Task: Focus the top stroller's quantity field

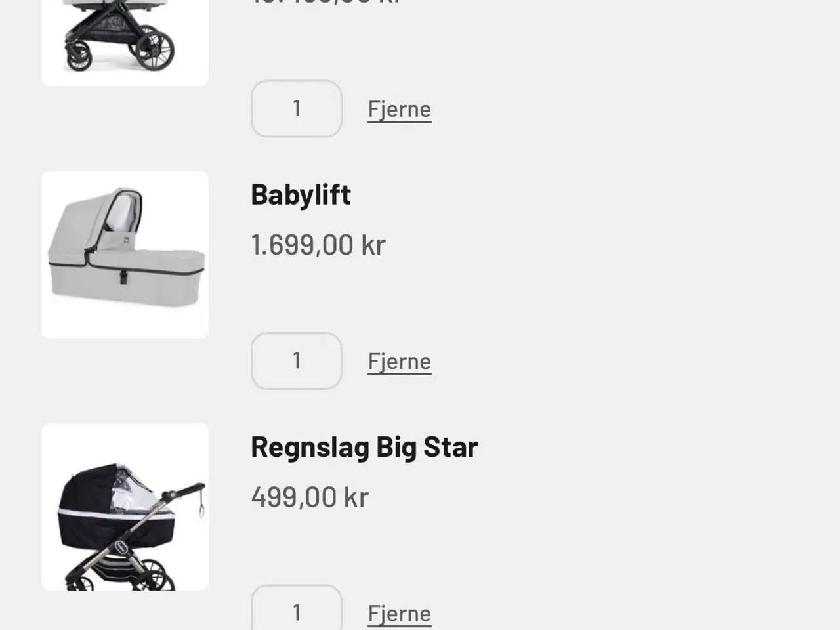Action: [x=297, y=109]
